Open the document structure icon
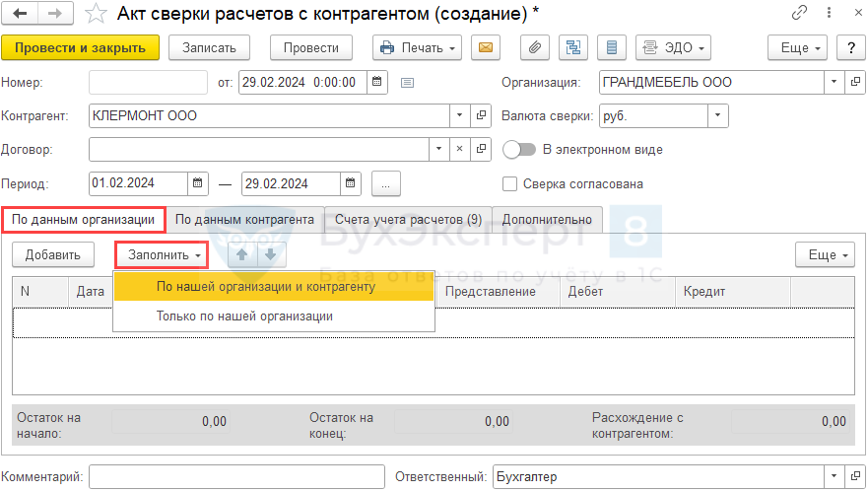 (573, 47)
